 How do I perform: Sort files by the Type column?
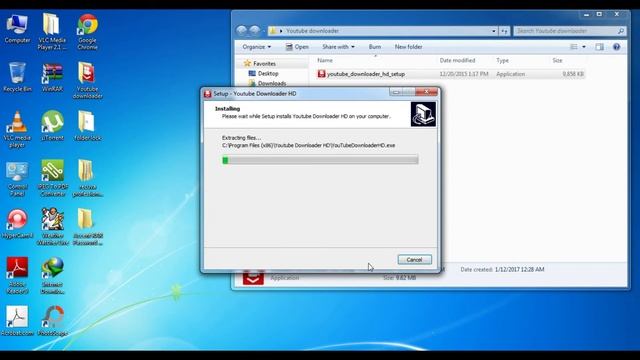coord(502,60)
